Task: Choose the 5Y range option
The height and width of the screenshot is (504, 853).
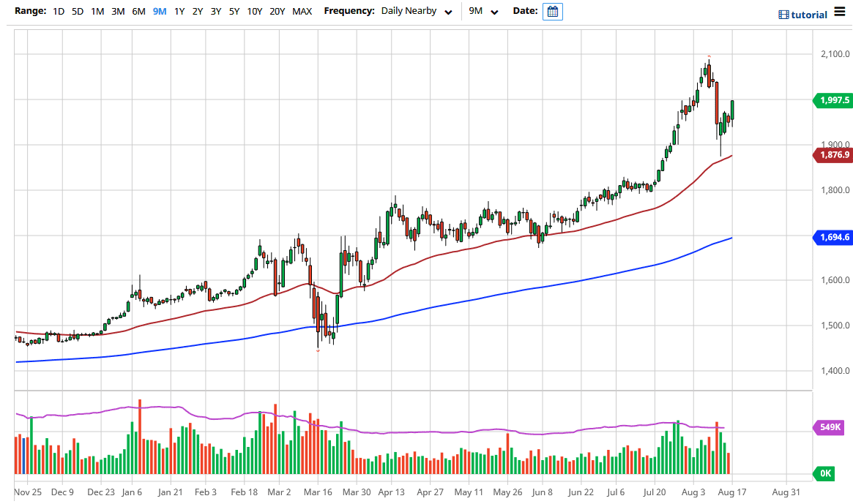Action: (234, 12)
